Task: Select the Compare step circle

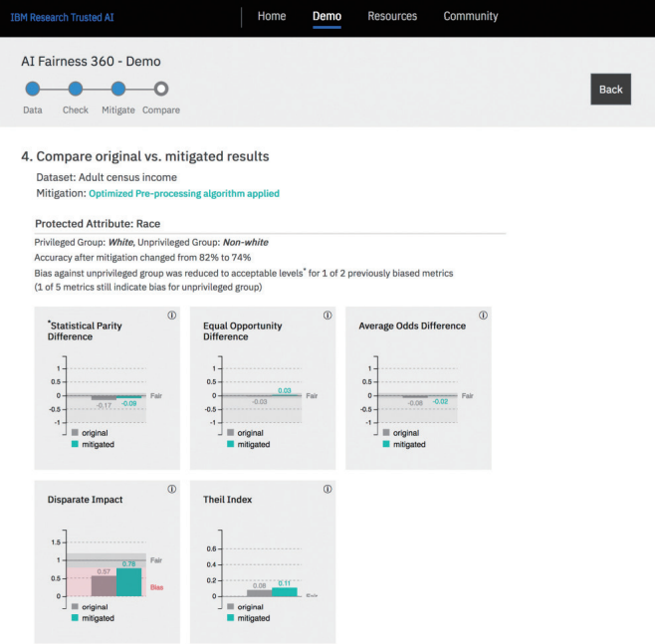Action: click(x=161, y=89)
